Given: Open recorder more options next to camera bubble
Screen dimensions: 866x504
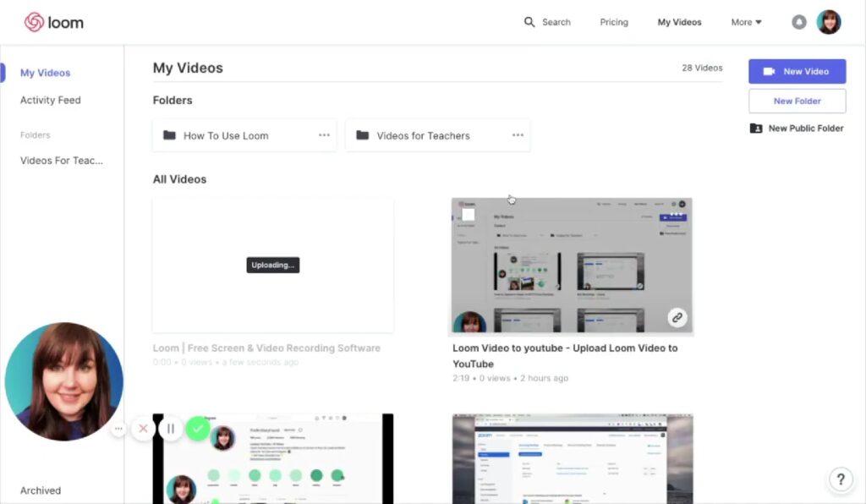Looking at the screenshot, I should (x=118, y=429).
